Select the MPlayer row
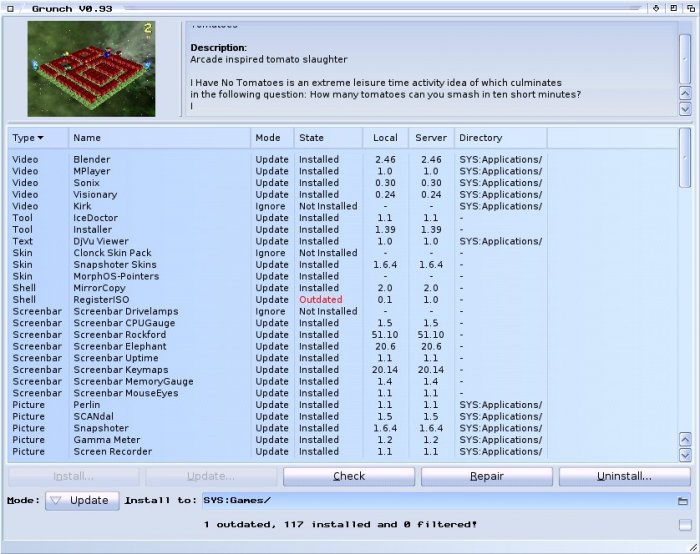This screenshot has width=700, height=554. (x=343, y=171)
